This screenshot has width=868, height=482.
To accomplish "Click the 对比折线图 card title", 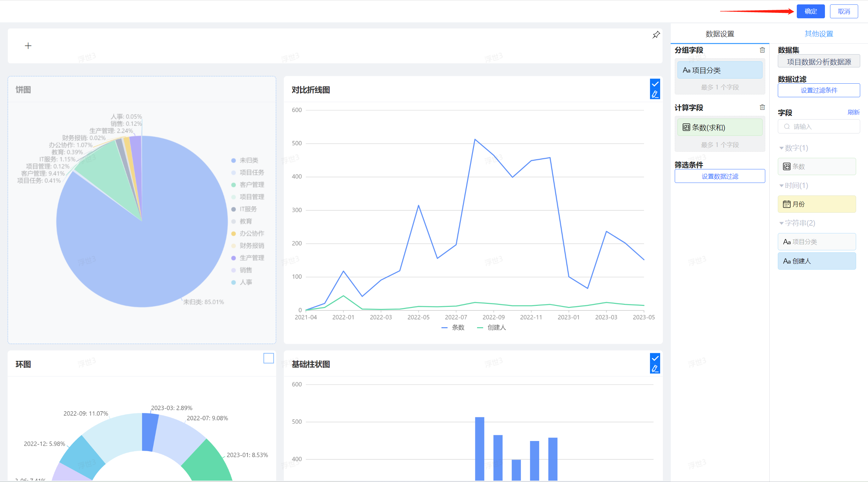I will click(x=311, y=90).
